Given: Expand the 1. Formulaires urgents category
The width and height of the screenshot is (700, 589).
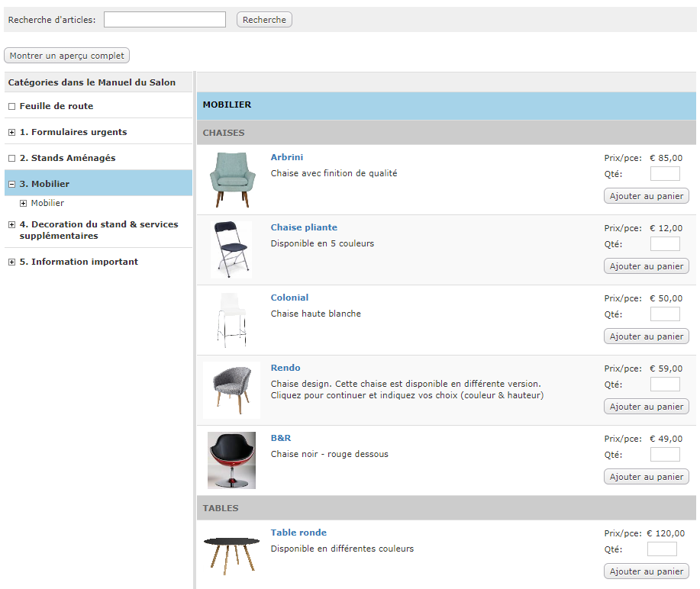Looking at the screenshot, I should tap(12, 133).
